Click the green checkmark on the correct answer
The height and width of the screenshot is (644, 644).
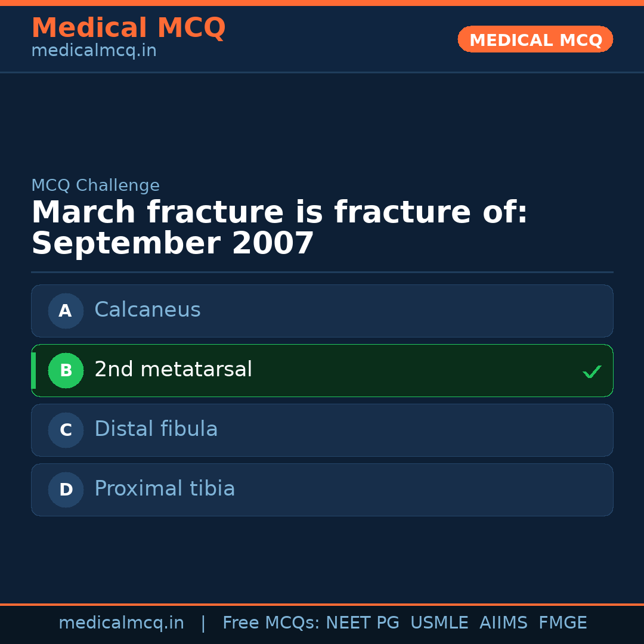592,371
